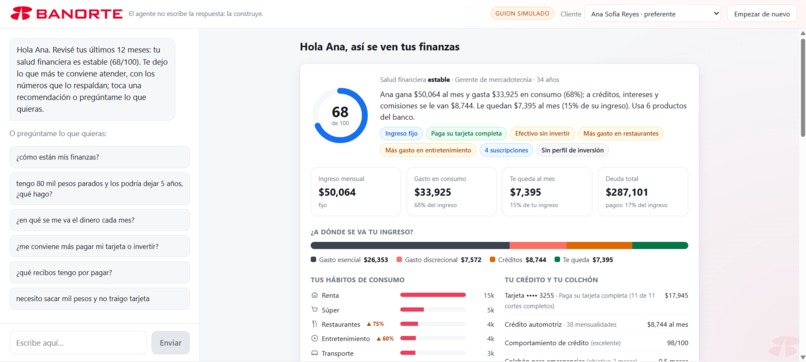Click the 98/100 credit behavior value

tap(678, 343)
